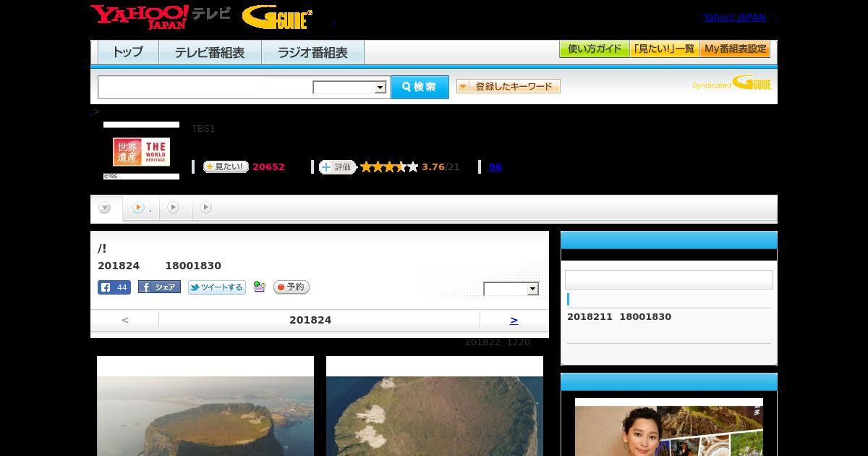
Task: Click the island top-down photo thumbnail
Action: 435,406
